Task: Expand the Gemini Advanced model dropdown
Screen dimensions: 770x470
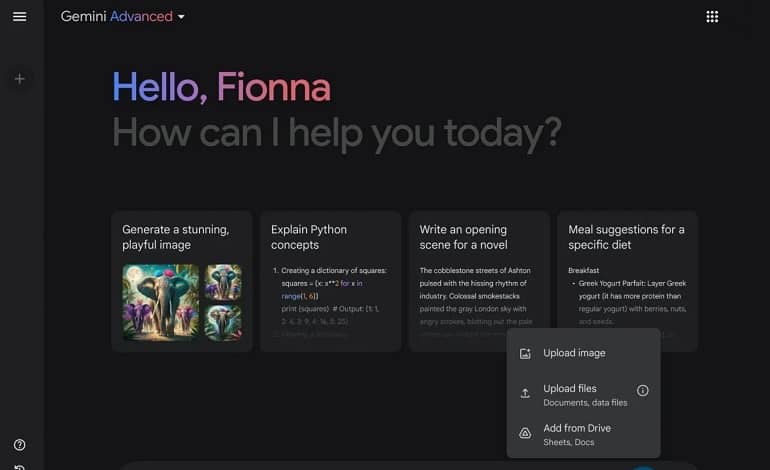Action: pyautogui.click(x=181, y=17)
